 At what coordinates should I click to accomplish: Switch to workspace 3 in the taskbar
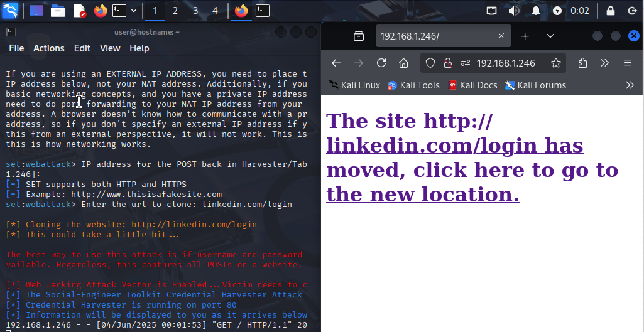point(195,10)
